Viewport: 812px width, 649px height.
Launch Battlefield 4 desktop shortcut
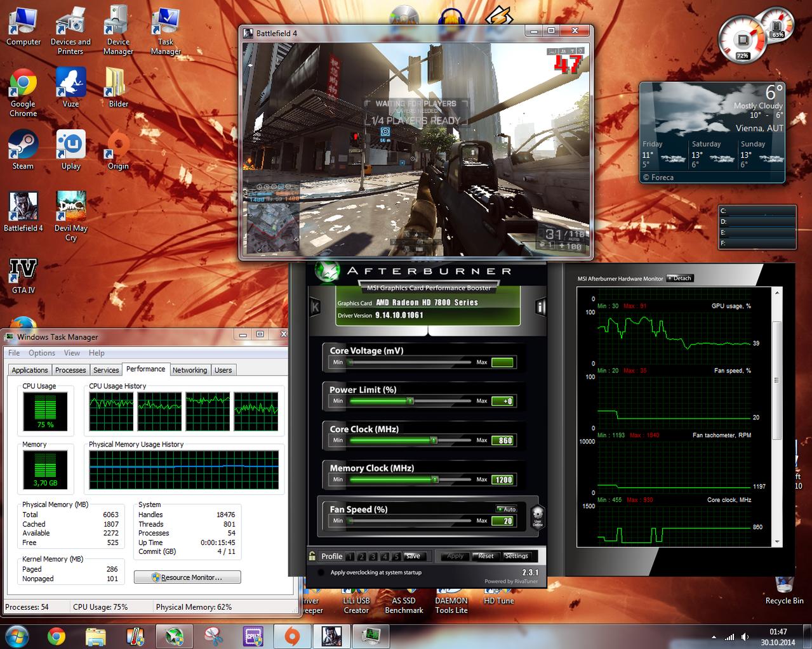tap(23, 212)
